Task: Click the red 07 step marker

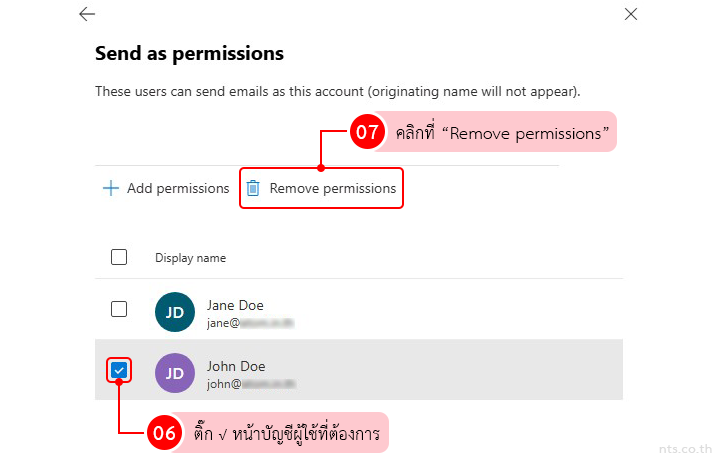Action: (x=367, y=133)
